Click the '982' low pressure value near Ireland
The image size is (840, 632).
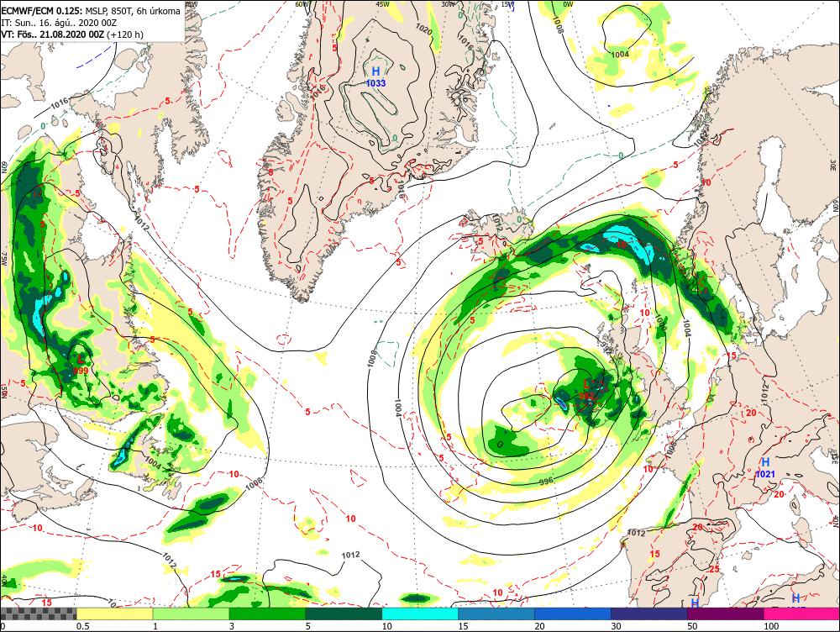(x=586, y=396)
